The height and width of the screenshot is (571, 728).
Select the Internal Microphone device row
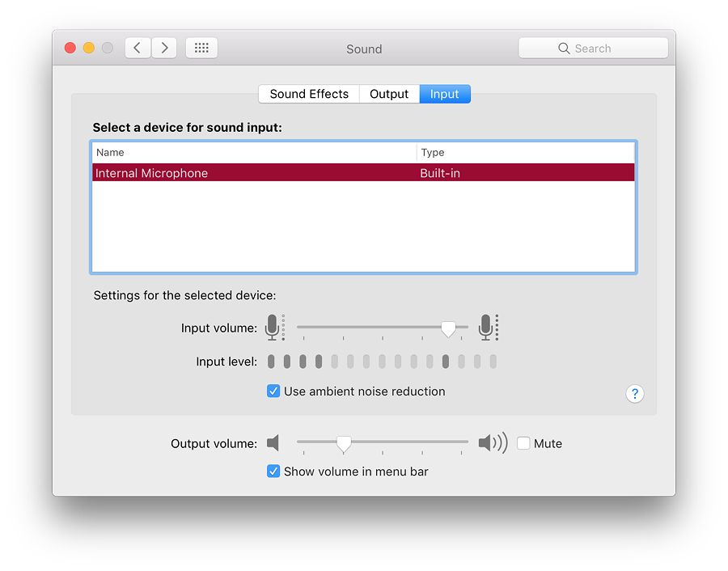pos(363,173)
